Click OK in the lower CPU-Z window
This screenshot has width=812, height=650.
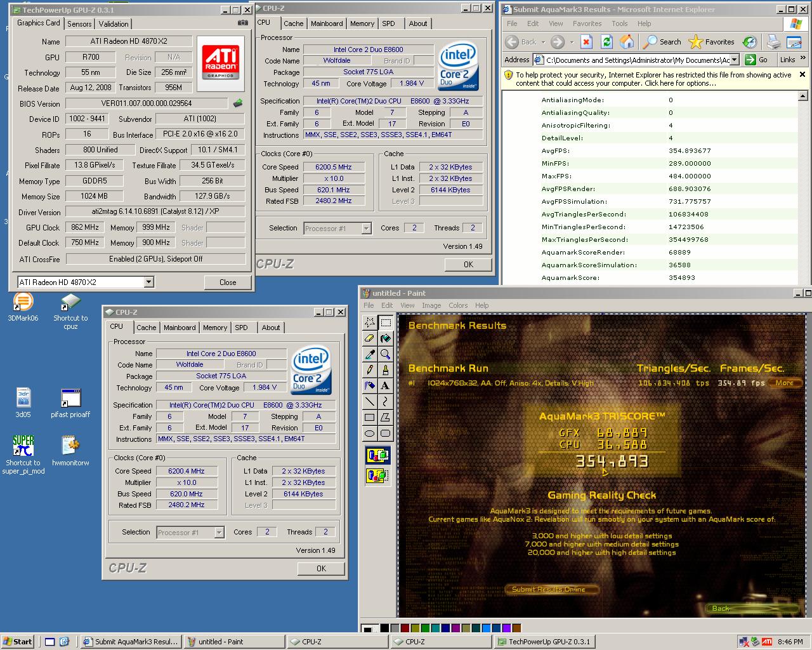click(321, 568)
